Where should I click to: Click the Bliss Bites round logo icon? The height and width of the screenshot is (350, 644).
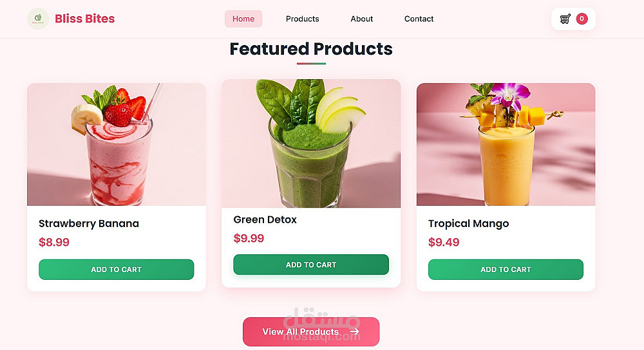(38, 19)
